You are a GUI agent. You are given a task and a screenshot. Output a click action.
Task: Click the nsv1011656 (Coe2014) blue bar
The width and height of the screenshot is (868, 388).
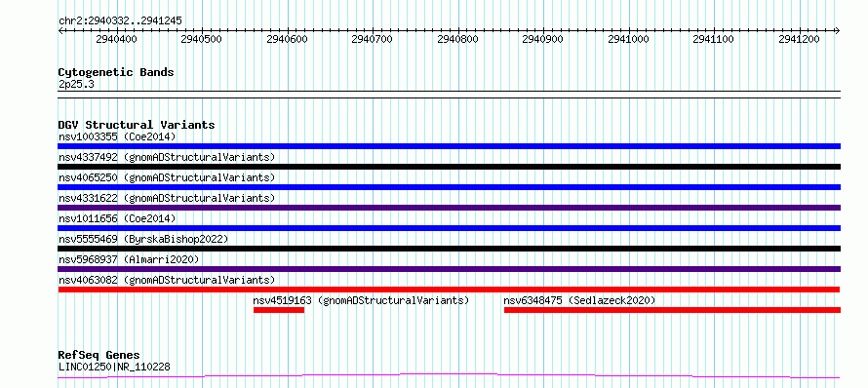(x=449, y=228)
